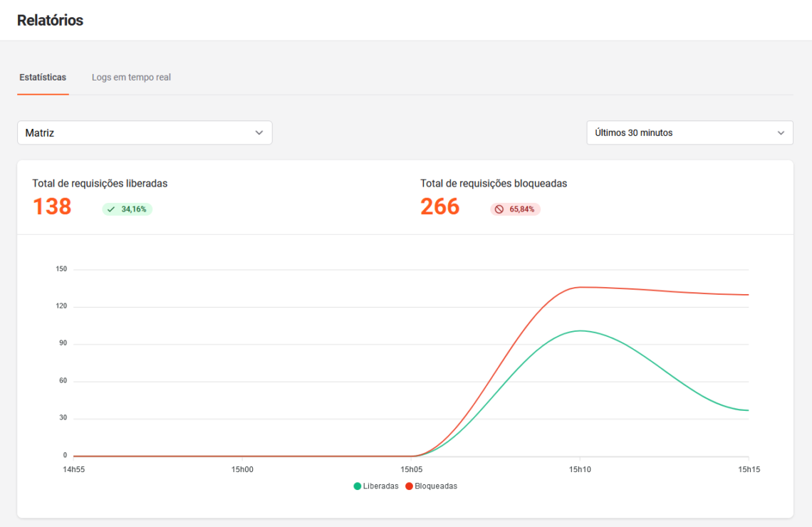Viewport: 812px width, 527px height.
Task: Click the 138 liberated requests total
Action: (x=52, y=207)
